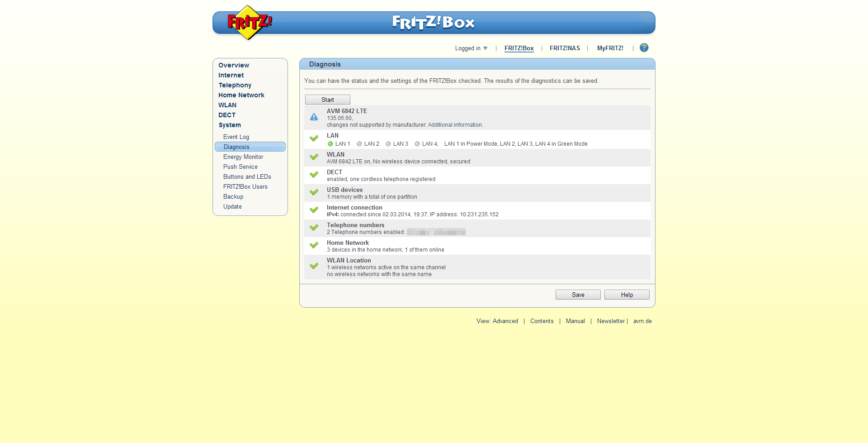Image resolution: width=868 pixels, height=443 pixels.
Task: Click the checkmark beside Internet connection
Action: (x=314, y=210)
